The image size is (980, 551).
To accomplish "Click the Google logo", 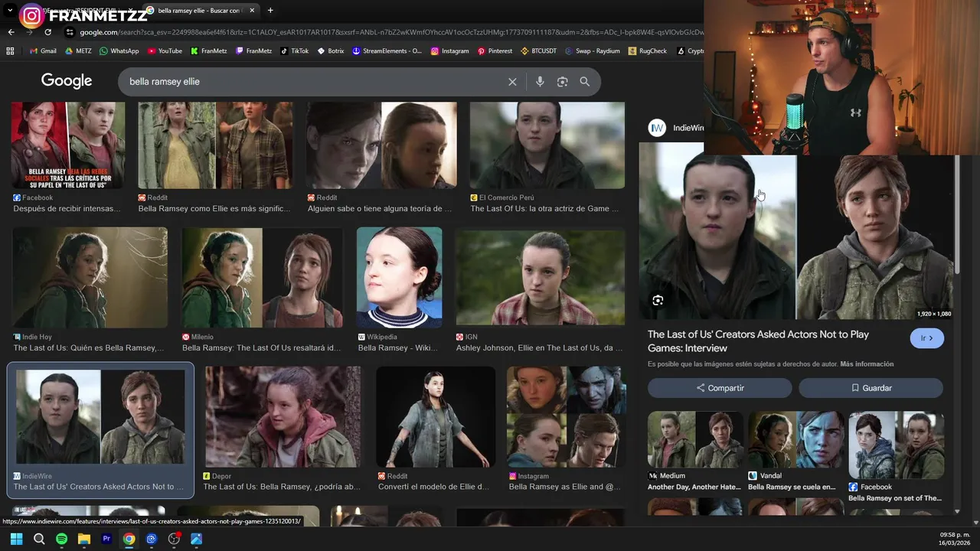I will [x=67, y=81].
